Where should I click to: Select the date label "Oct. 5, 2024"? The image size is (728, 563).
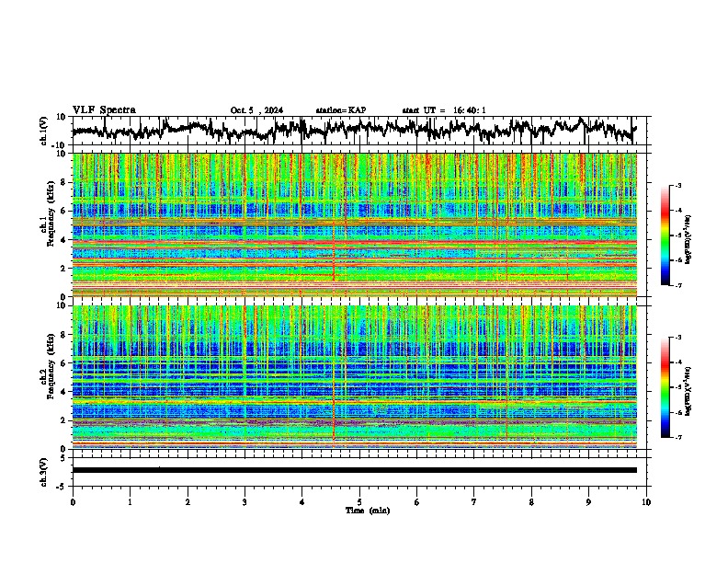[x=256, y=110]
